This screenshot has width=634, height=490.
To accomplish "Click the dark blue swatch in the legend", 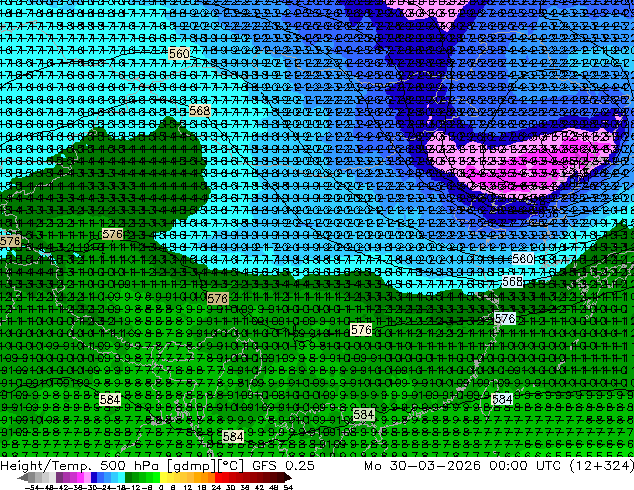I will [x=94, y=478].
